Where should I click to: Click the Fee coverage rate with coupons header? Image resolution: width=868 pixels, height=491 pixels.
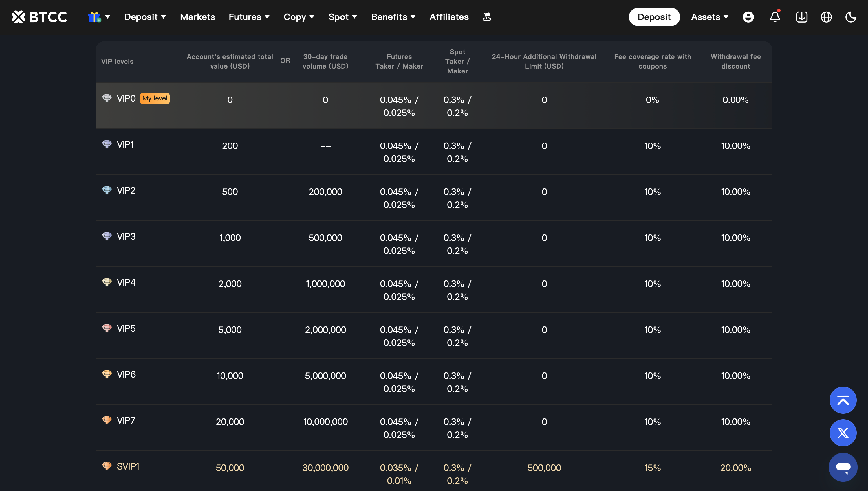pyautogui.click(x=652, y=62)
